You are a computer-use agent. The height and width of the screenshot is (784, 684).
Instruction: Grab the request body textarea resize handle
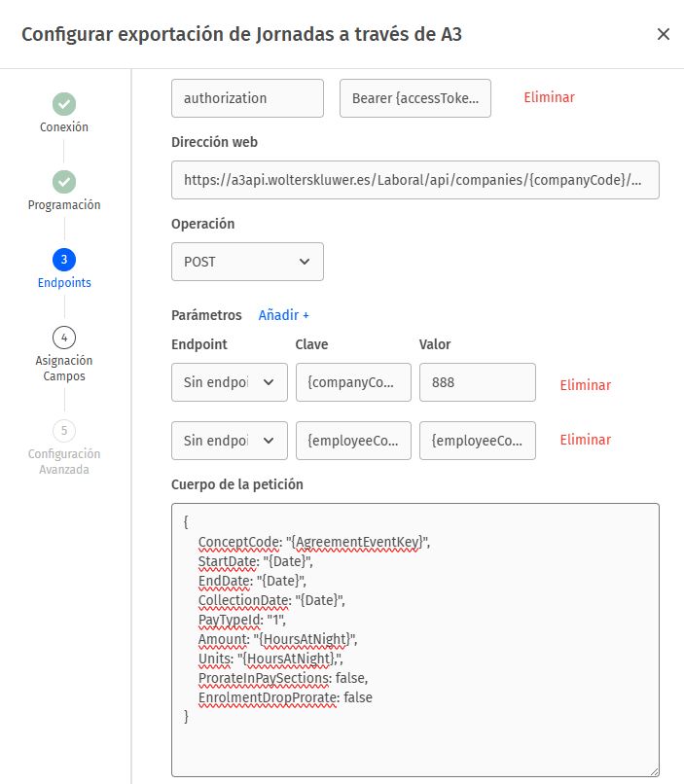pos(654,771)
